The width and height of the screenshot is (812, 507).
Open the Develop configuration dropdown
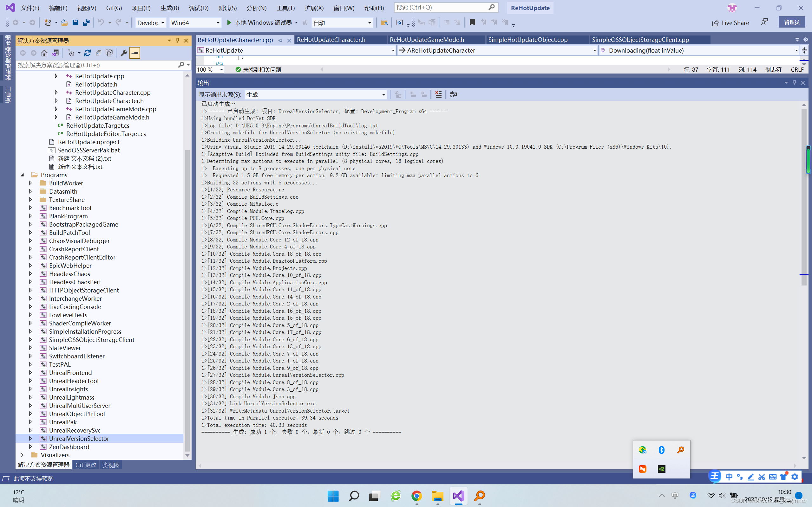[151, 22]
